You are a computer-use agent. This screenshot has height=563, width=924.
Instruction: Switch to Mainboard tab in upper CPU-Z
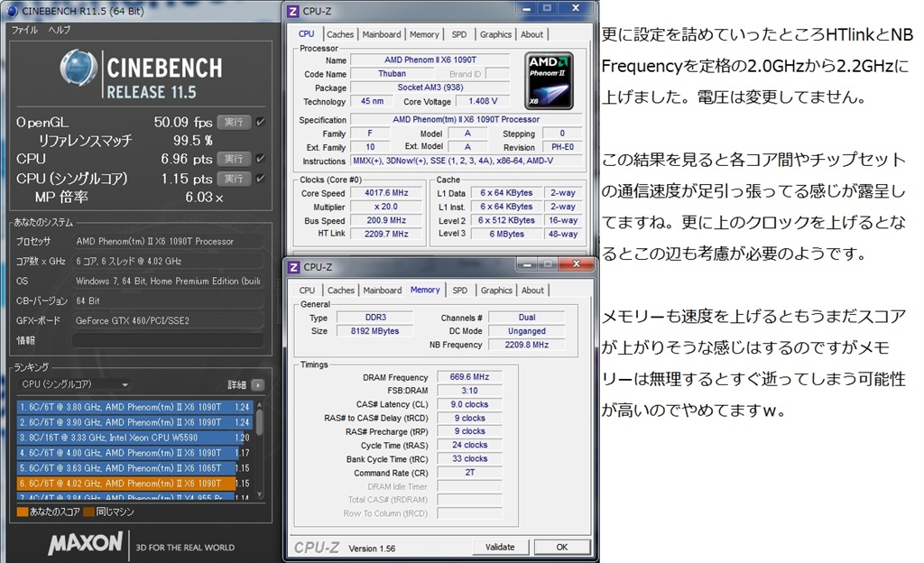point(382,34)
